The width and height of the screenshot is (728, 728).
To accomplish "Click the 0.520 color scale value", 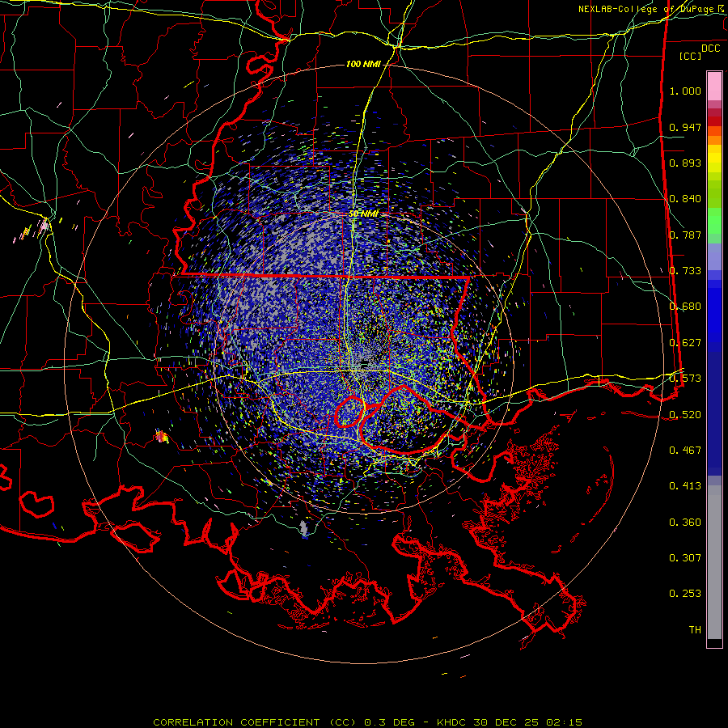I will (x=685, y=415).
